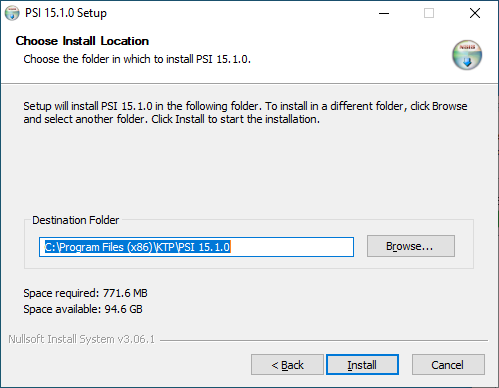
Task: Click the PSI setup icon in title bar
Action: point(12,13)
